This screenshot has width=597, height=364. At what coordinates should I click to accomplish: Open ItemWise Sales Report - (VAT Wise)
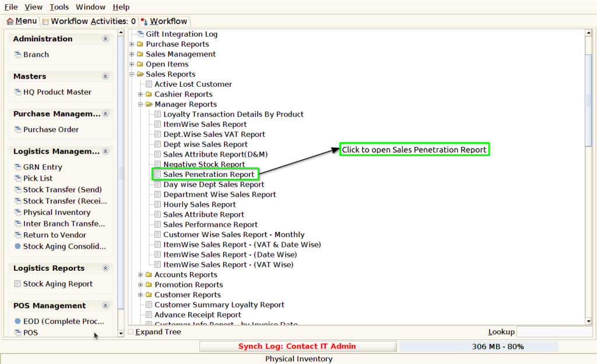tap(229, 264)
